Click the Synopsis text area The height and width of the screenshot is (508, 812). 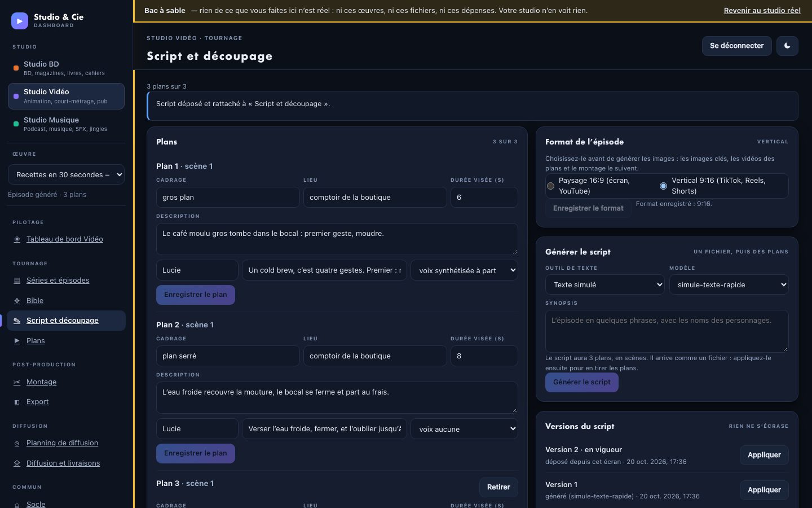(667, 331)
